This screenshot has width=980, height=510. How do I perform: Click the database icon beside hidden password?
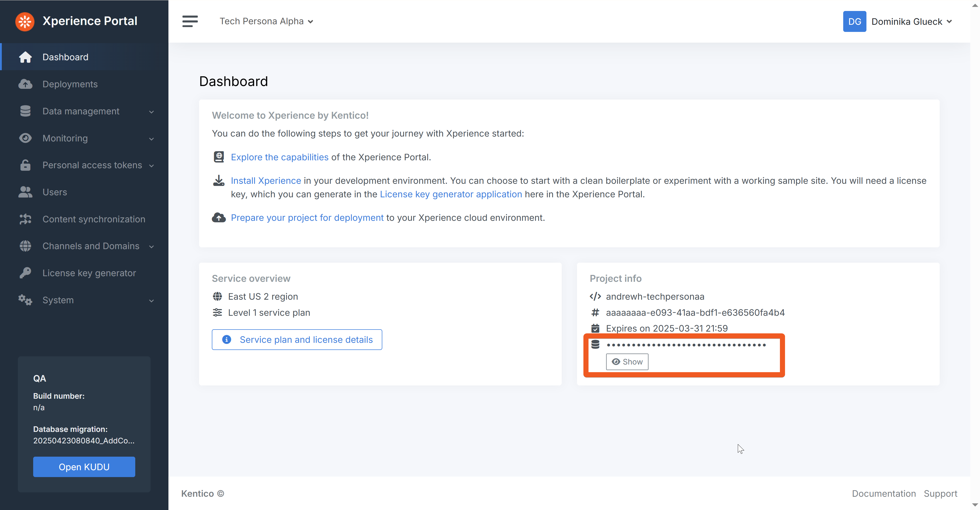(x=595, y=344)
